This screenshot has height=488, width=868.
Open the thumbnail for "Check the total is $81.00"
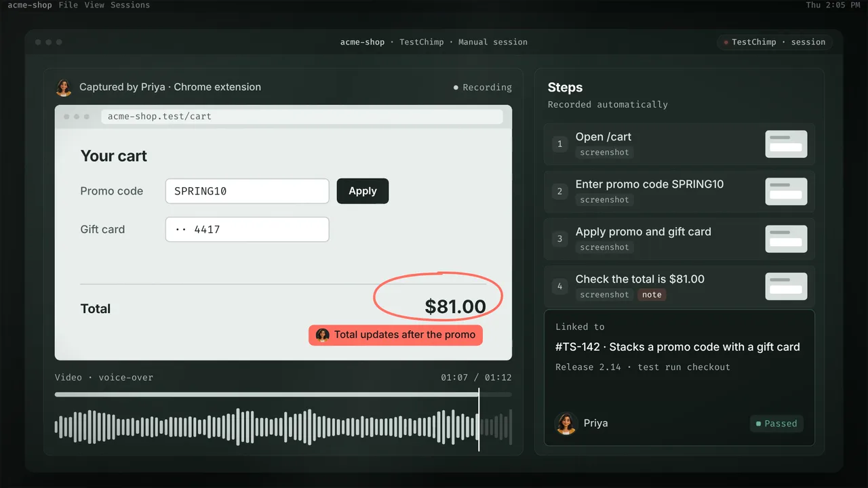(x=786, y=286)
